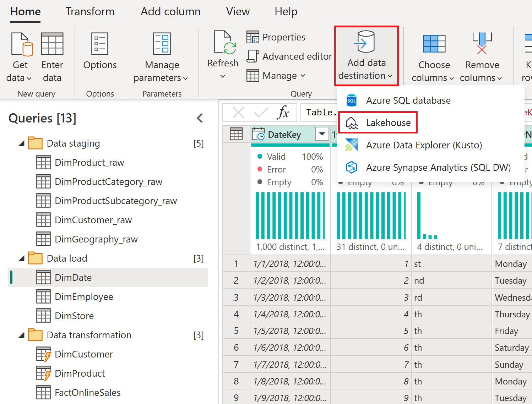Open the Home tab

pyautogui.click(x=25, y=12)
